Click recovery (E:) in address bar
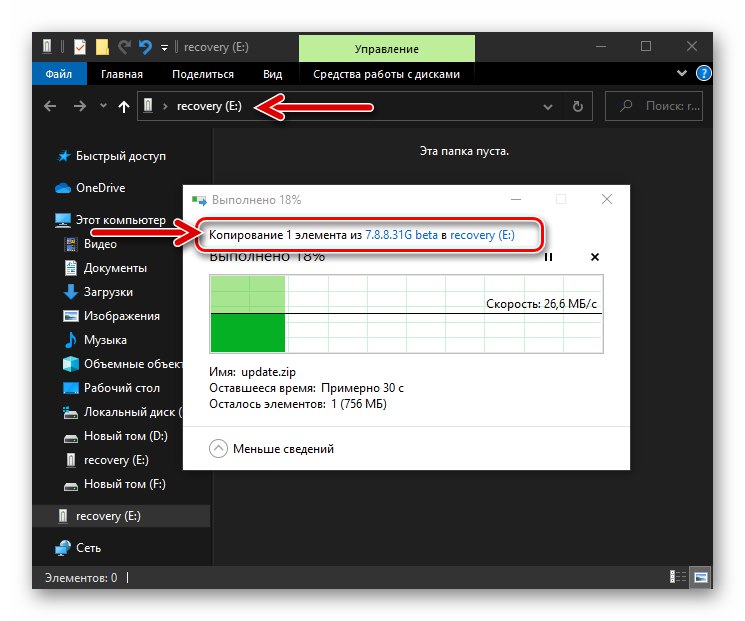This screenshot has height=621, width=745. (209, 106)
